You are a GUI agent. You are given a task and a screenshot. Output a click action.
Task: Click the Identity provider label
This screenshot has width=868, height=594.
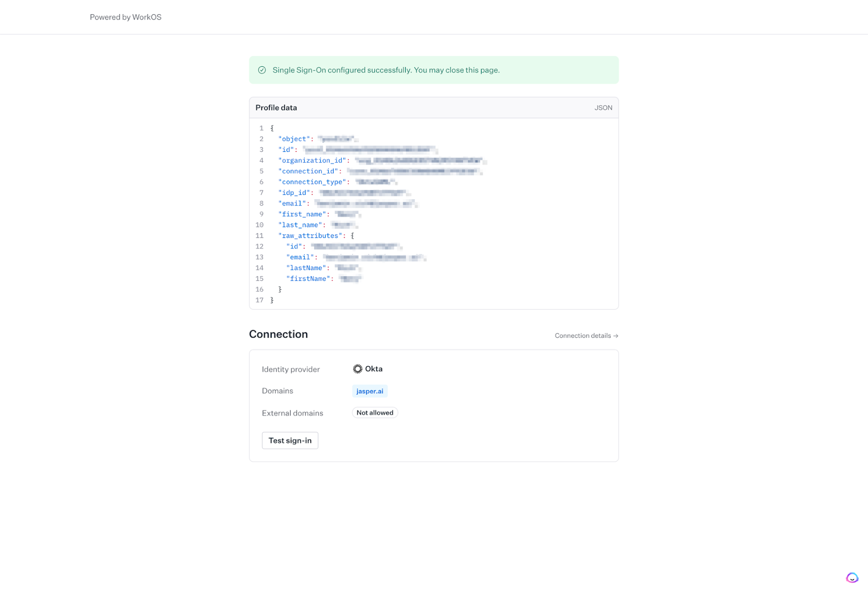pyautogui.click(x=291, y=369)
